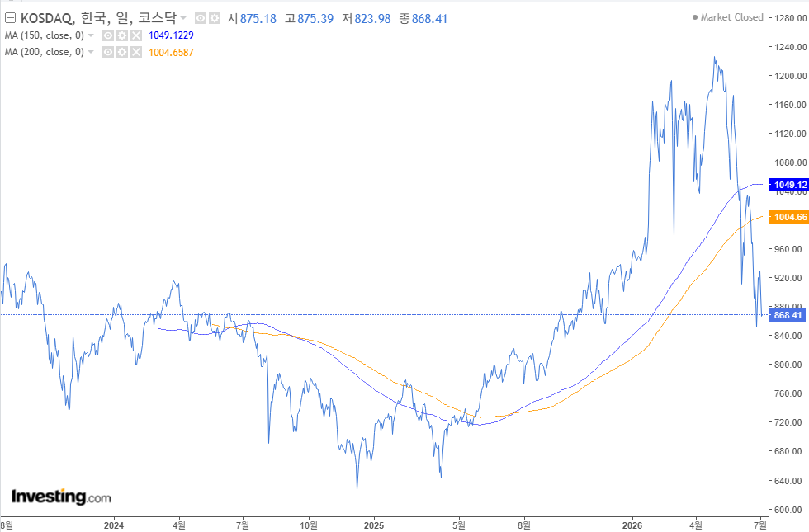Click the 2025 label on time axis
Screen dimensions: 809x532
tap(373, 525)
